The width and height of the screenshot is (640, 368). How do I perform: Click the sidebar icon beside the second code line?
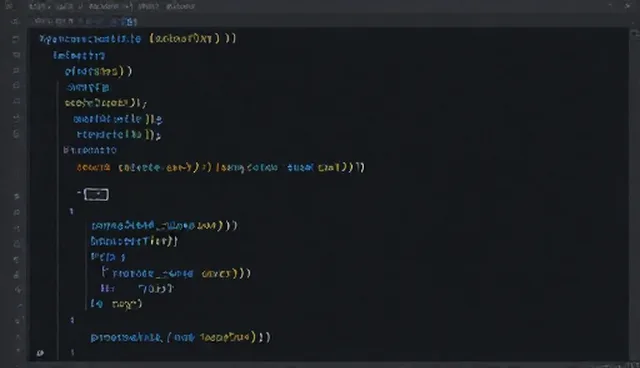(16, 55)
